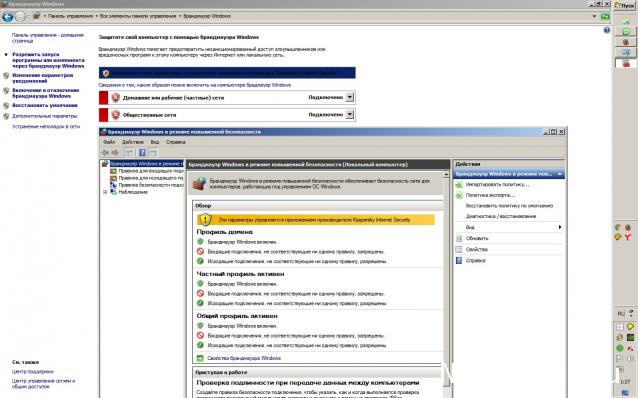Click Изменение параметров уведомлений link
Image resolution: width=638 pixels, height=398 pixels.
point(42,78)
